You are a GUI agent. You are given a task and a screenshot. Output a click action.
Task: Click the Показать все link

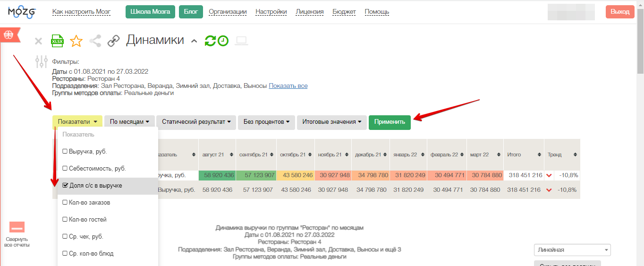(288, 86)
